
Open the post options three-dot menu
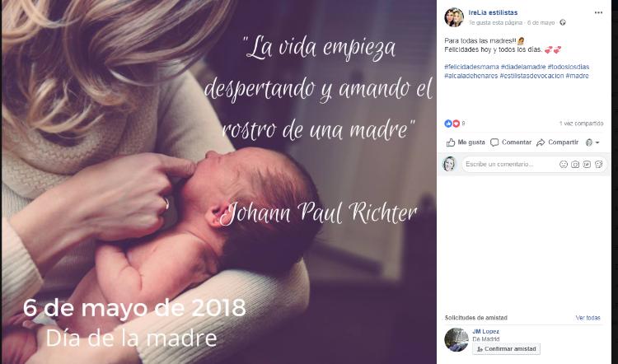pyautogui.click(x=598, y=12)
